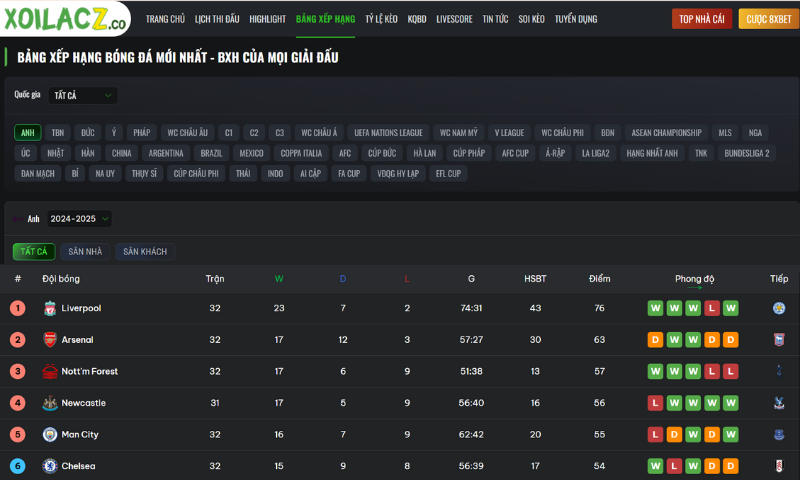
Task: Select the VĐQG HY LẠP filter
Action: (x=398, y=173)
